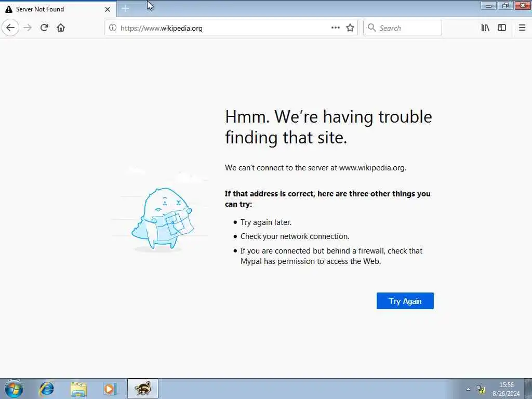Image resolution: width=532 pixels, height=399 pixels.
Task: Click the warning icon on tab
Action: pos(9,9)
